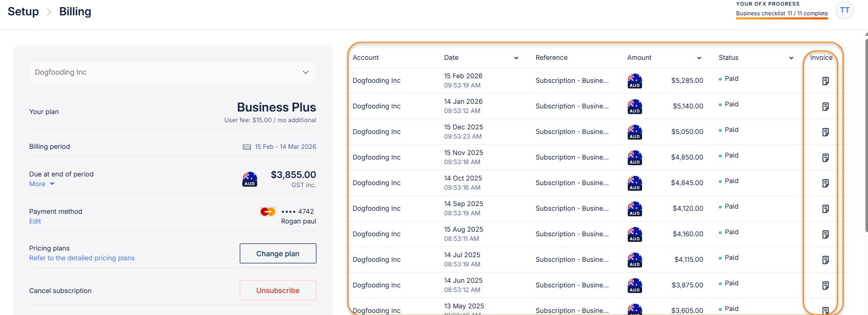Open invoice for 14 Sep 2025 payment

coord(825,209)
